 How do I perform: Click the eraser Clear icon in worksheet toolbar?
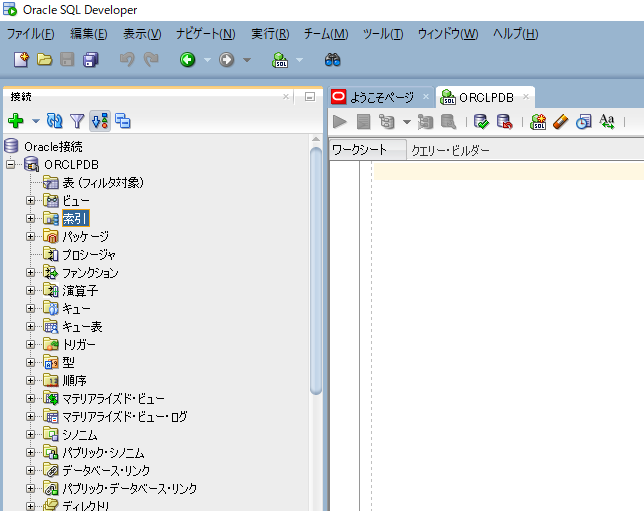pos(560,121)
